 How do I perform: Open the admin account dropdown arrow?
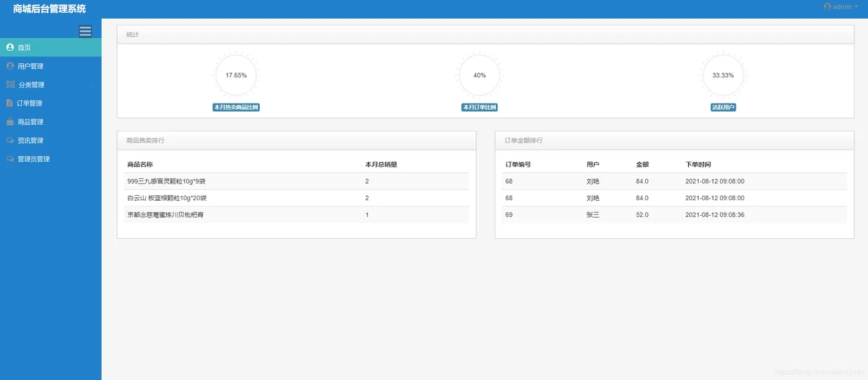(x=857, y=7)
